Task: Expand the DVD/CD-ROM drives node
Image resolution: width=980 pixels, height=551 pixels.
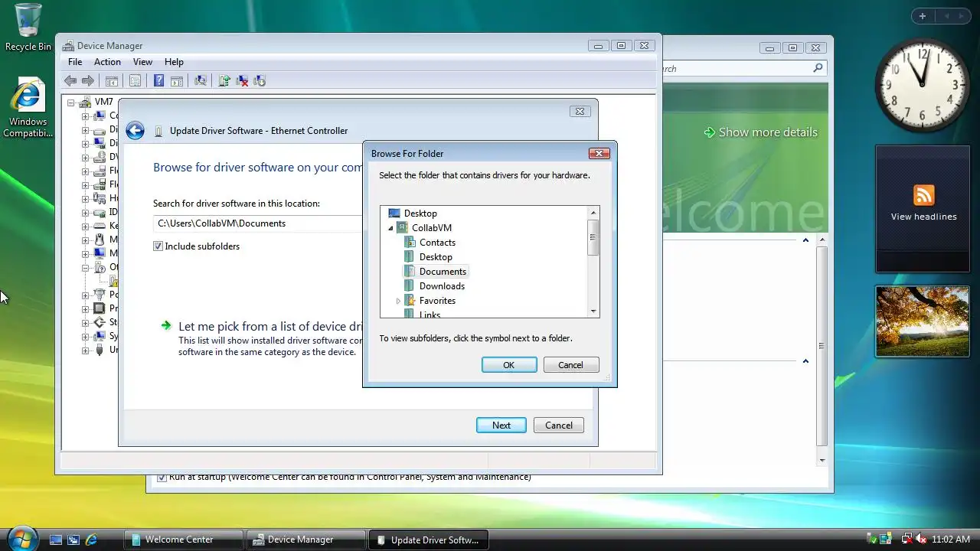Action: coord(86,157)
